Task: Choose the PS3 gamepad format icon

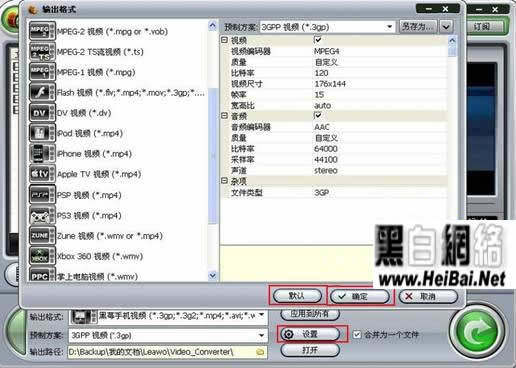Action: coord(42,215)
